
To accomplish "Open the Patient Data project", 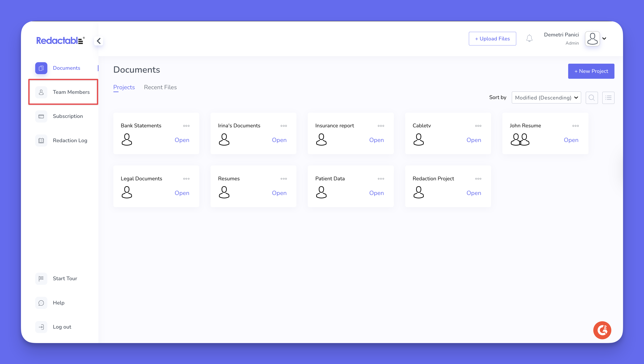I will (x=376, y=193).
